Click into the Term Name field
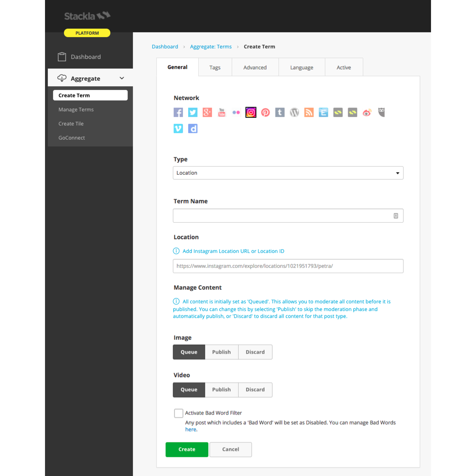Screen dimensions: 476x476 coord(283,216)
